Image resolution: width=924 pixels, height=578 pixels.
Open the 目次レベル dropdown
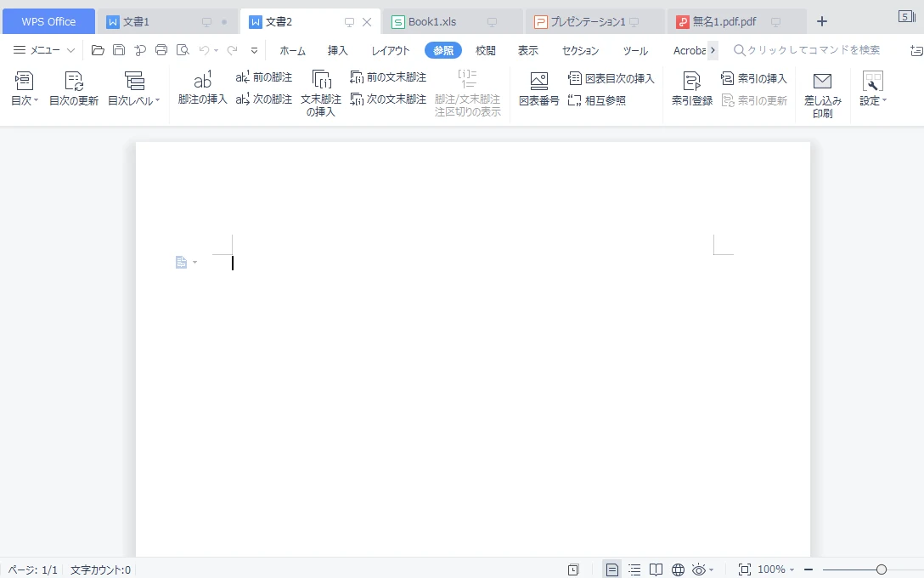coord(134,88)
